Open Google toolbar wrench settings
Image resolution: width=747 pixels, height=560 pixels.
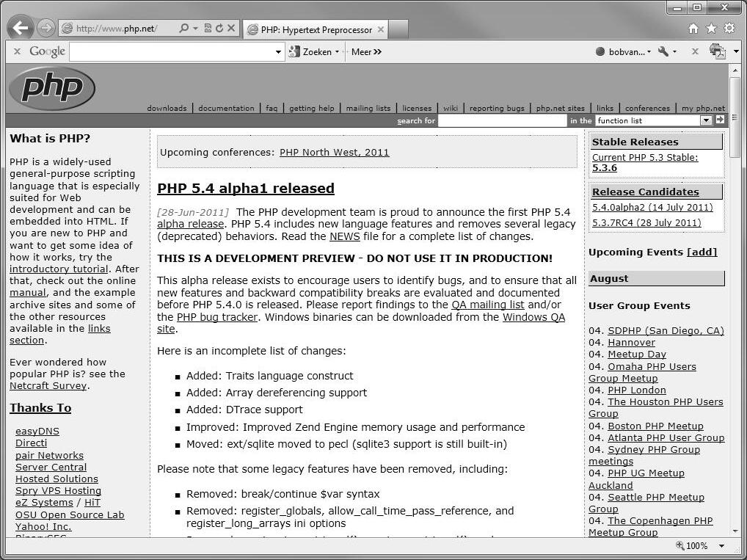663,51
